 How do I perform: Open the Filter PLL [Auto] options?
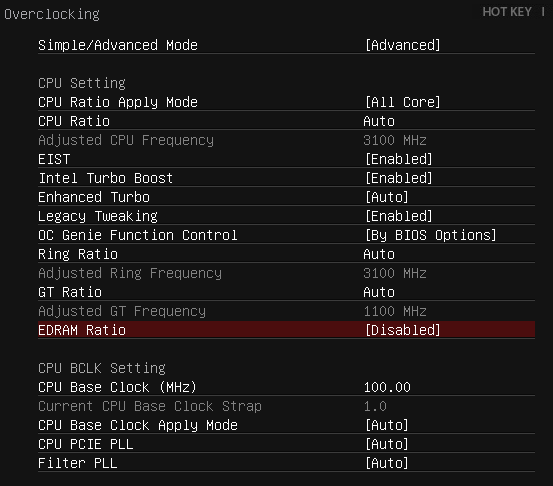tap(387, 464)
